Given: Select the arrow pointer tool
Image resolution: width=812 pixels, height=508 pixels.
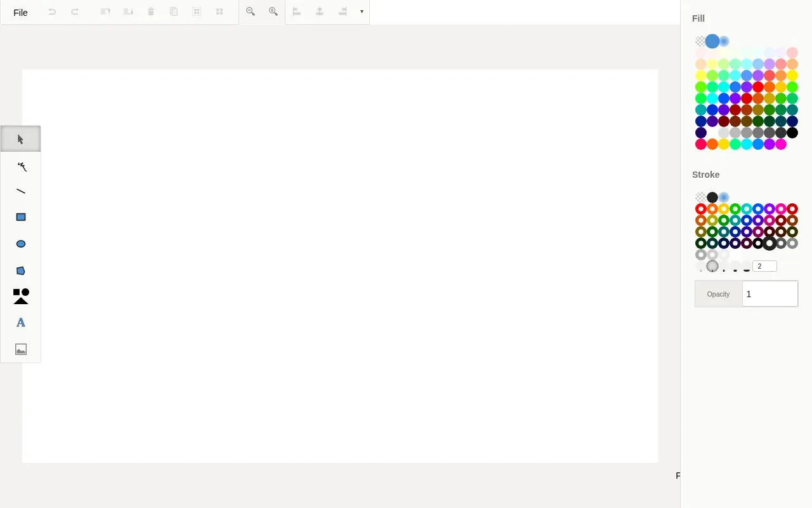Looking at the screenshot, I should tap(21, 139).
